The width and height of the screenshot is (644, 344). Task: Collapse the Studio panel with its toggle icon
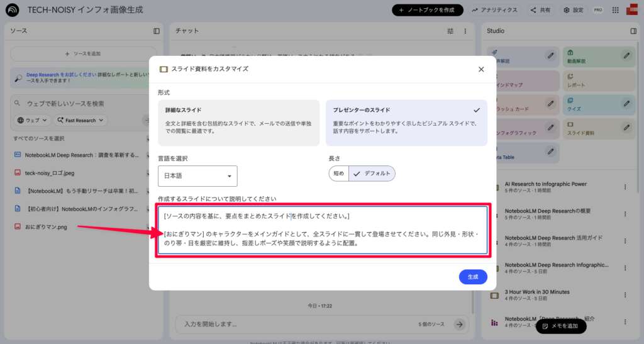click(x=633, y=31)
